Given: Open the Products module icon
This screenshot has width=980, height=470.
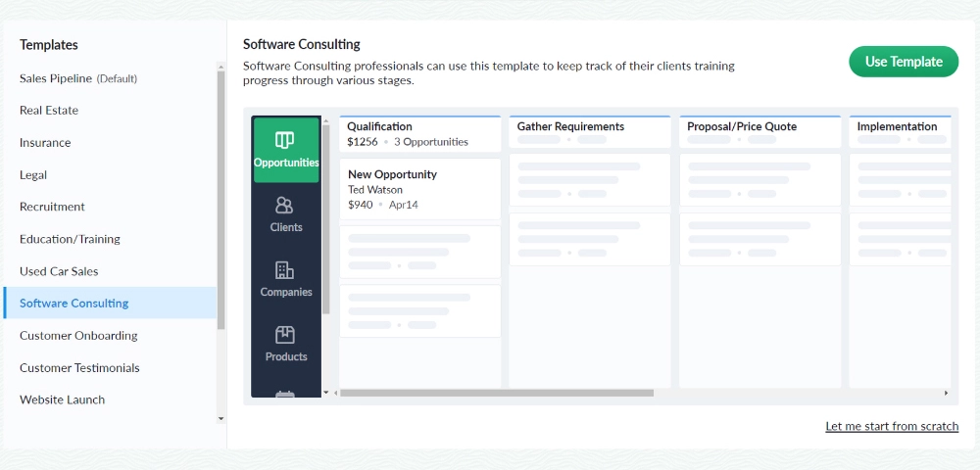Looking at the screenshot, I should point(285,343).
